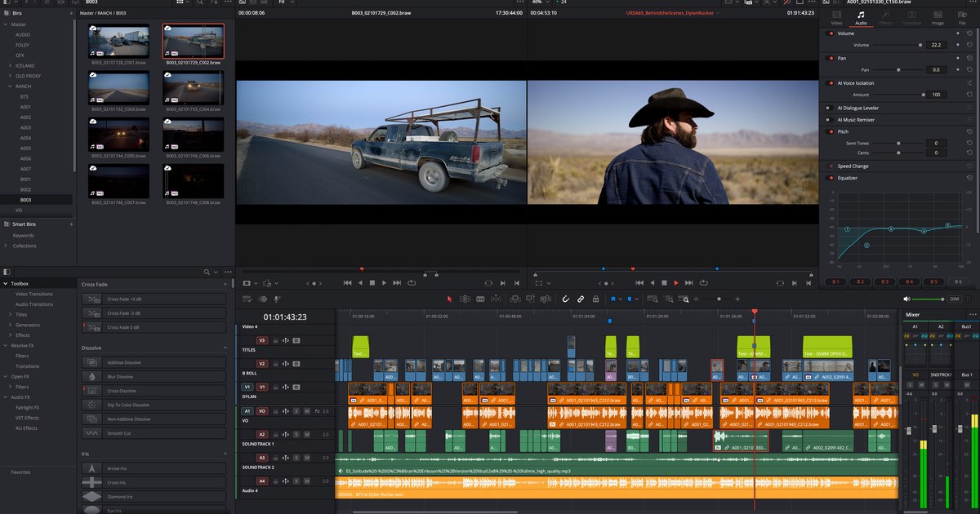Viewport: 980px width, 514px height.
Task: Toggle the Equalizer enable switch
Action: [831, 178]
